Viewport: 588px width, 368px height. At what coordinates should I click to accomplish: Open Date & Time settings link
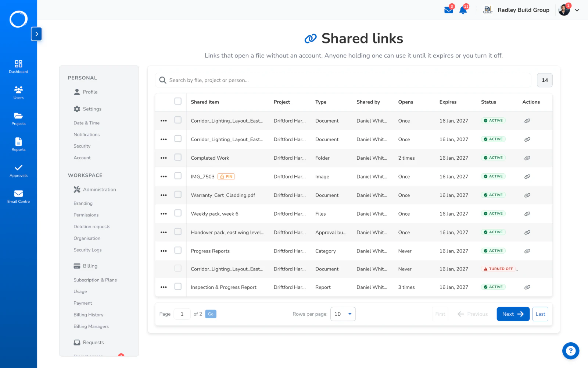pyautogui.click(x=86, y=123)
